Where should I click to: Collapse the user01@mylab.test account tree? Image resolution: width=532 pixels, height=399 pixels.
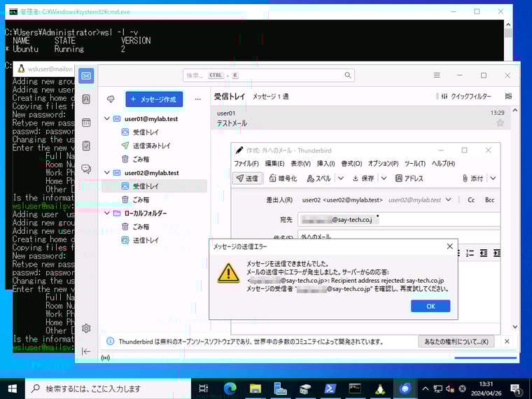click(x=107, y=119)
